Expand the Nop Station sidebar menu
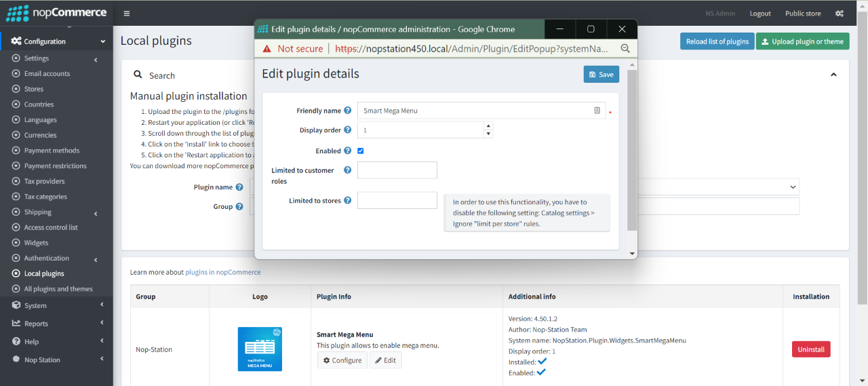This screenshot has height=386, width=868. pyautogui.click(x=102, y=359)
